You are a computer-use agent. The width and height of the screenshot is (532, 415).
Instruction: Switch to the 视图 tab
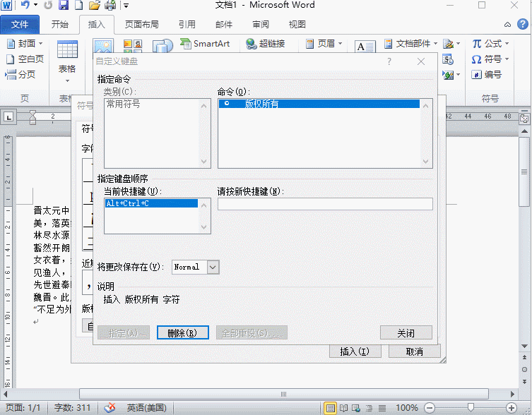297,25
